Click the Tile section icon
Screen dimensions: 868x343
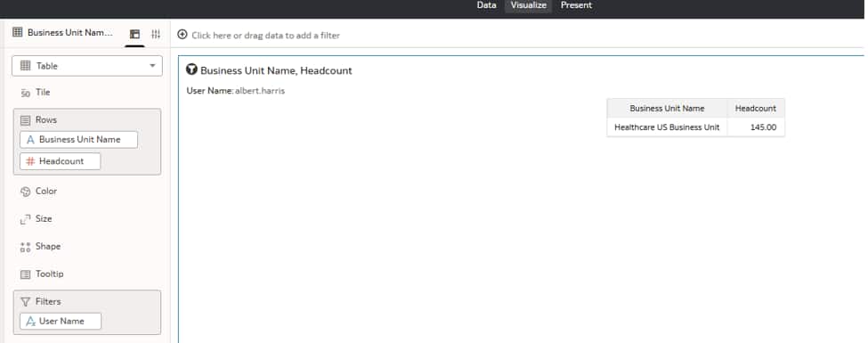click(25, 93)
